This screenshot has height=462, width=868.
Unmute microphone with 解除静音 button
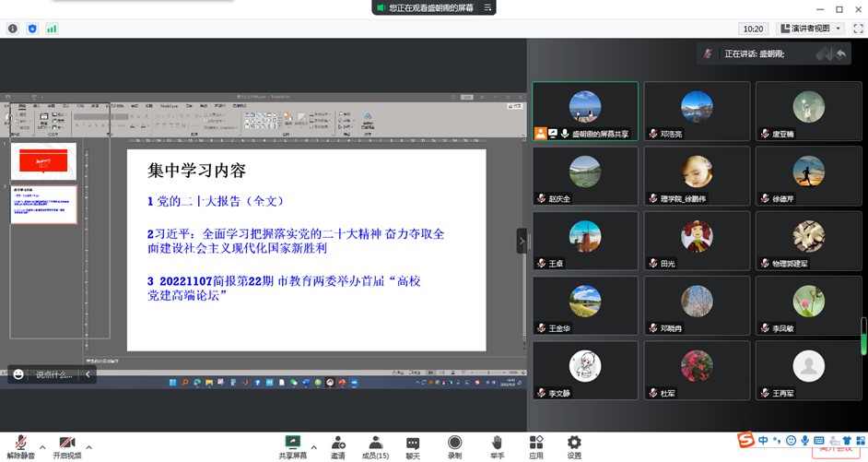tap(20, 446)
